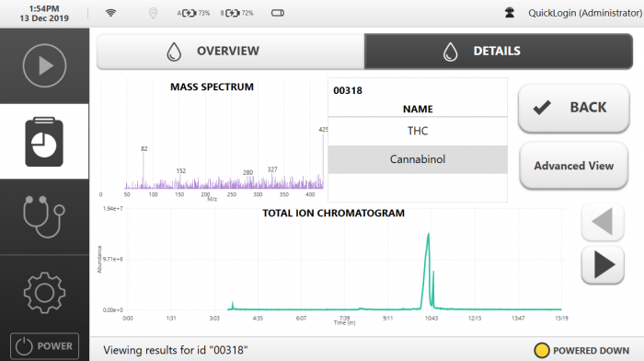Click the administrator user icon

coord(510,13)
